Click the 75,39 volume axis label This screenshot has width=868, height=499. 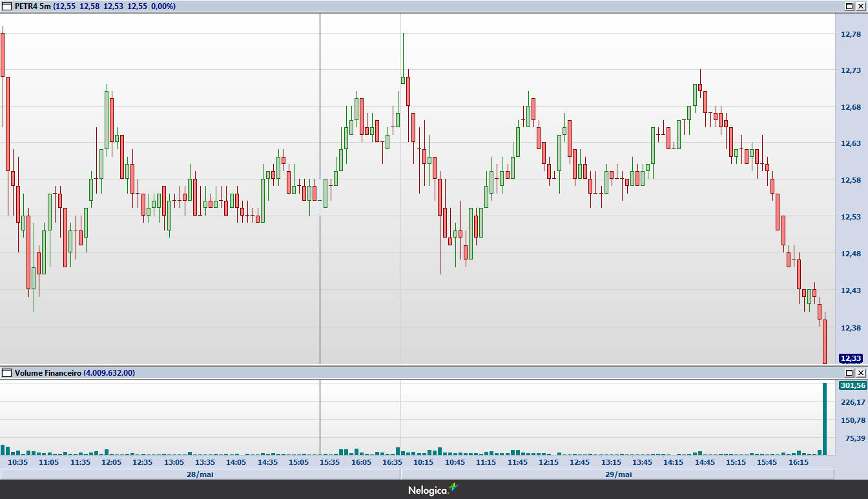pyautogui.click(x=854, y=438)
